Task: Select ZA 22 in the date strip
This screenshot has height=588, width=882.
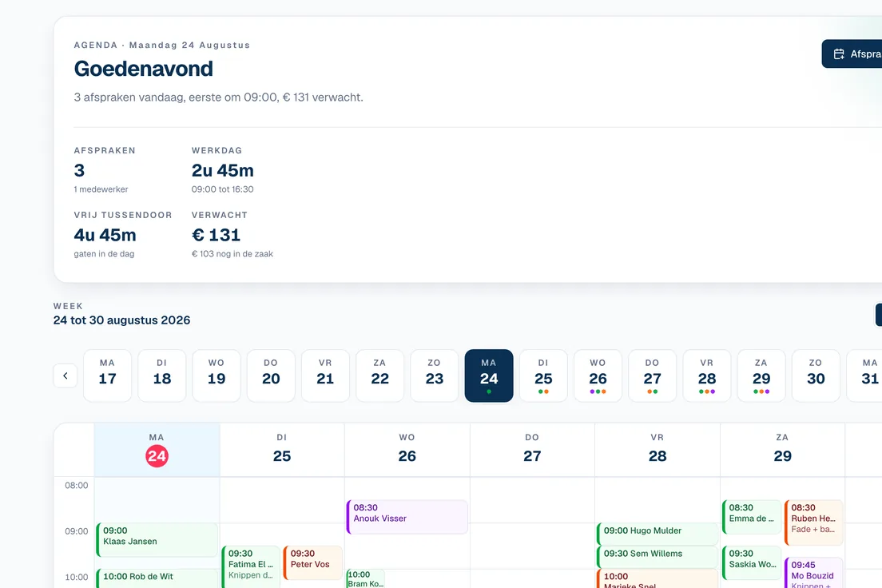Action: [x=379, y=375]
